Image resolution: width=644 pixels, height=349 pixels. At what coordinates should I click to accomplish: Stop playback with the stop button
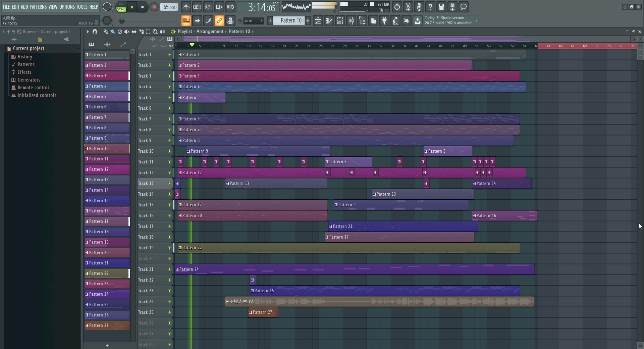(x=143, y=7)
